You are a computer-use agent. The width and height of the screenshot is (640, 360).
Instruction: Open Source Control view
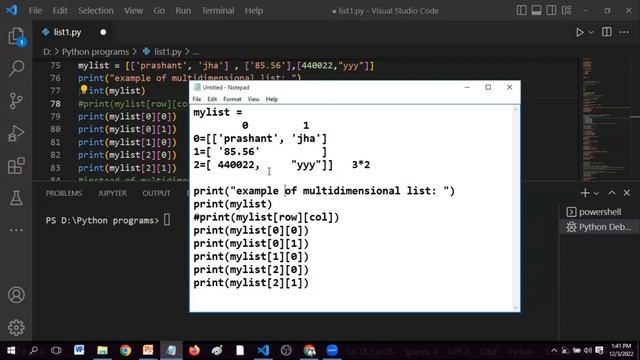tap(16, 101)
